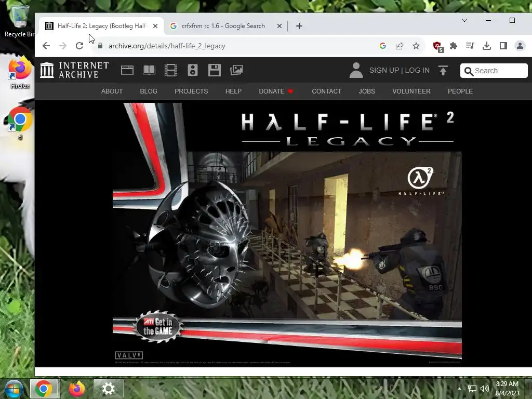Close the Half-Life 2: Legacy tab
Image resolution: width=532 pixels, height=399 pixels.
155,26
